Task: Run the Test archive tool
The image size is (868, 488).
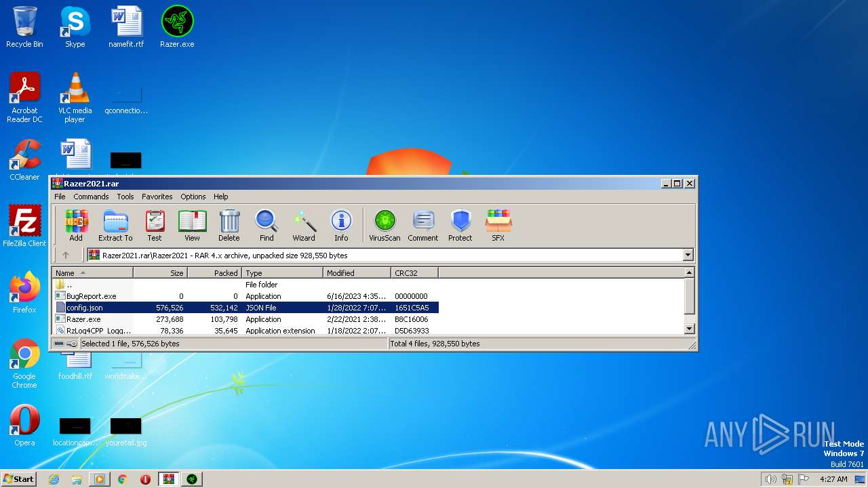Action: click(155, 225)
